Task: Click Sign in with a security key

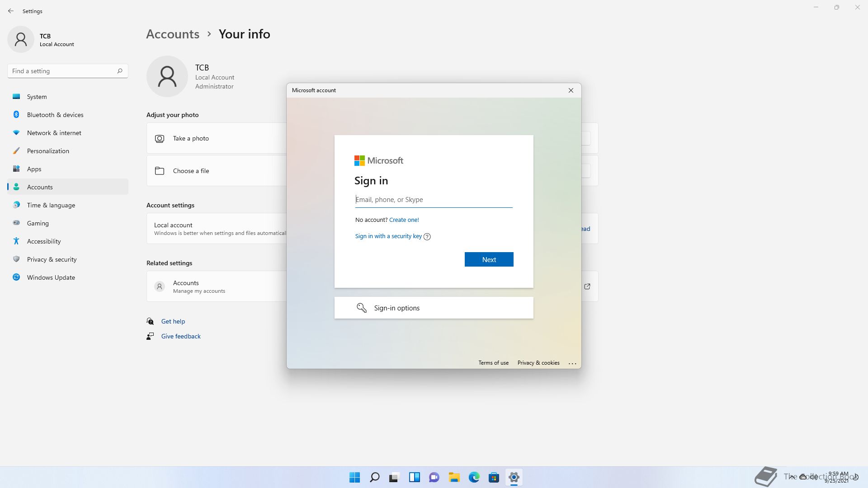Action: point(388,236)
